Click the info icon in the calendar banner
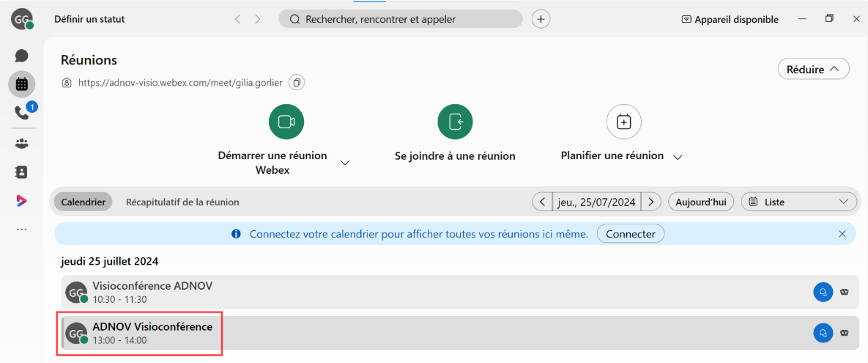The width and height of the screenshot is (868, 363). 236,234
